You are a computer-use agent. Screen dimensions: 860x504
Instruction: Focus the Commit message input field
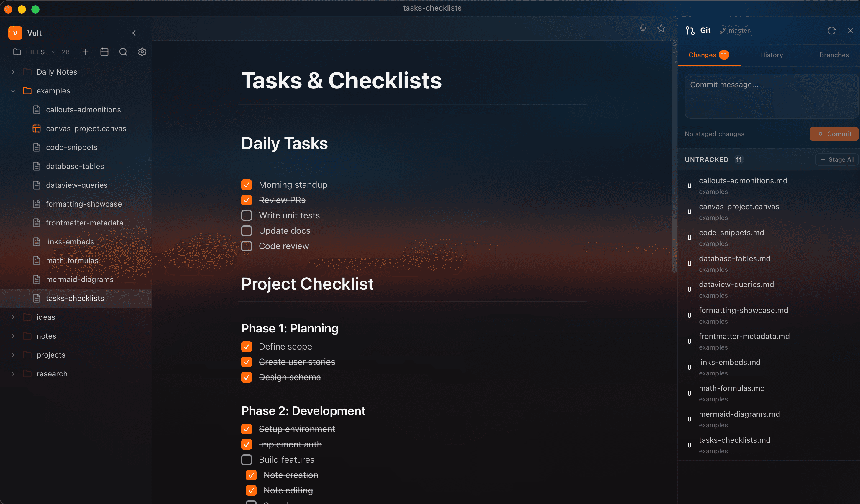point(771,96)
